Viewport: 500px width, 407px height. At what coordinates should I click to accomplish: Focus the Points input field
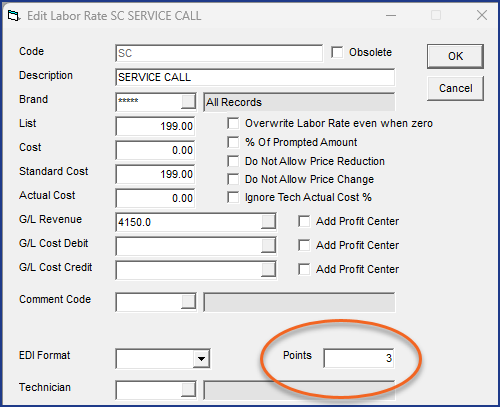(x=359, y=358)
